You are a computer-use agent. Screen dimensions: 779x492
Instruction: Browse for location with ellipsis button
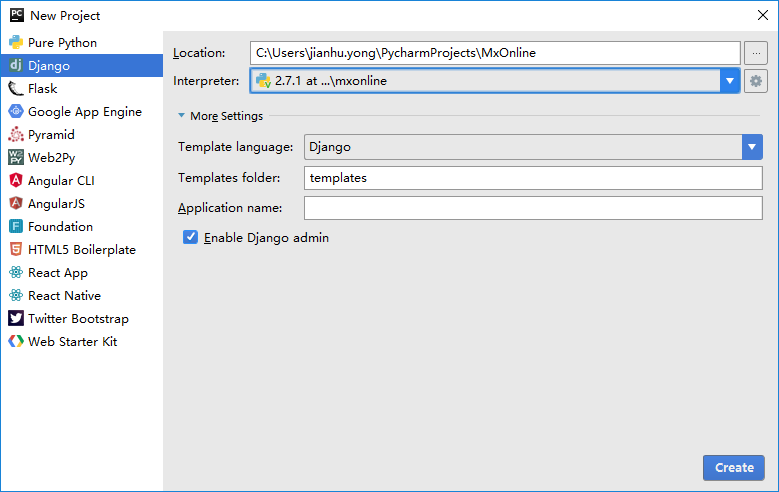(755, 53)
